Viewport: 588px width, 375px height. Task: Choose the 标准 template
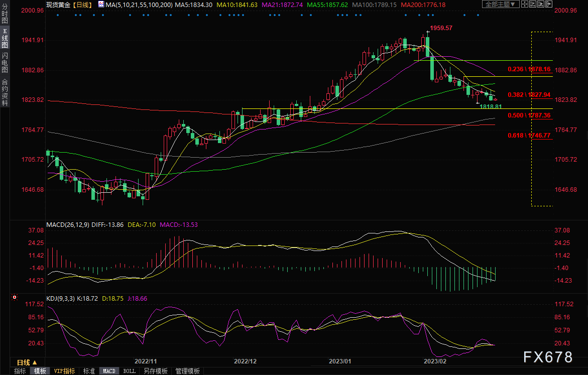89,371
